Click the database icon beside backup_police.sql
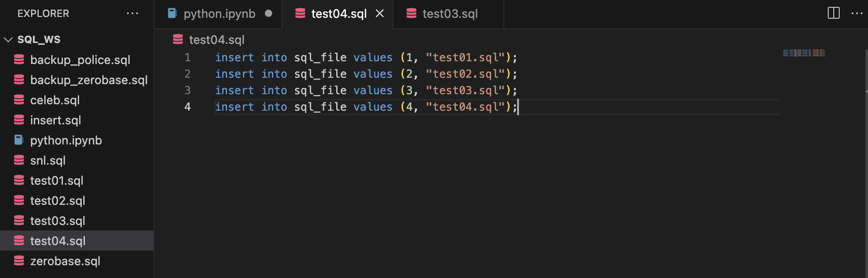Viewport: 868px width, 278px height. (x=19, y=59)
